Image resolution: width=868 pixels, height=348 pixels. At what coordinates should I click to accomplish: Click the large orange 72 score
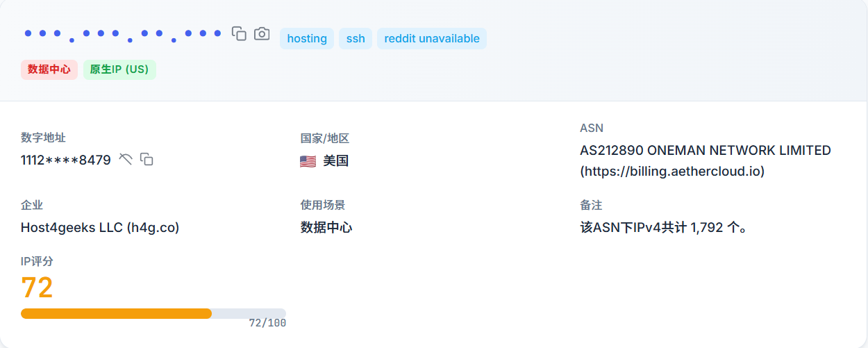point(37,288)
